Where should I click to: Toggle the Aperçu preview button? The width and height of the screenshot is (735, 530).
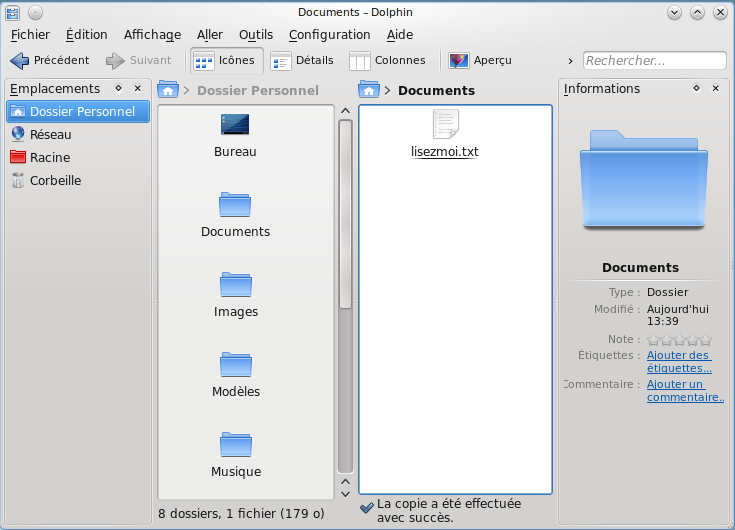pos(481,61)
